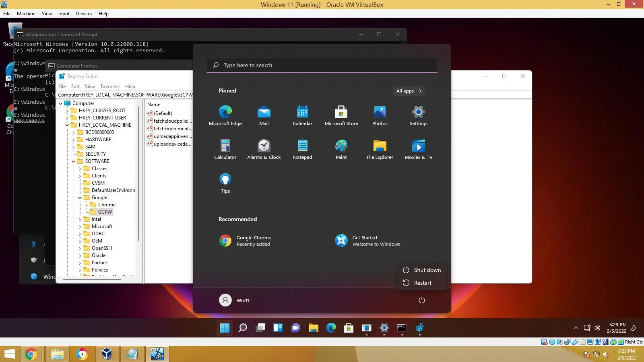Open the pinned Settings app
Viewport: 644px width, 362px height.
coord(419,115)
